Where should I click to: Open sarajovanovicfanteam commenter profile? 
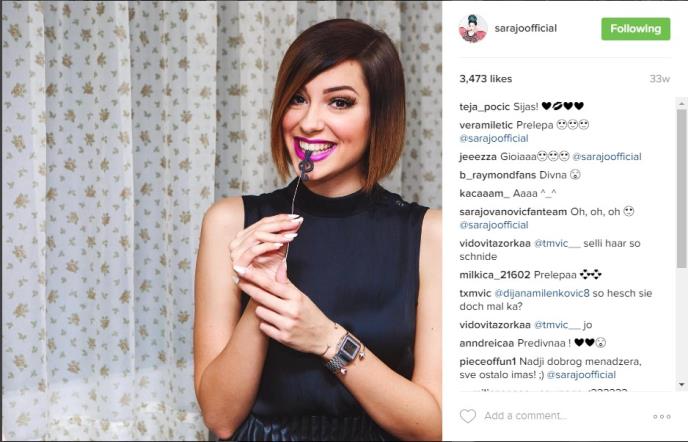click(513, 212)
